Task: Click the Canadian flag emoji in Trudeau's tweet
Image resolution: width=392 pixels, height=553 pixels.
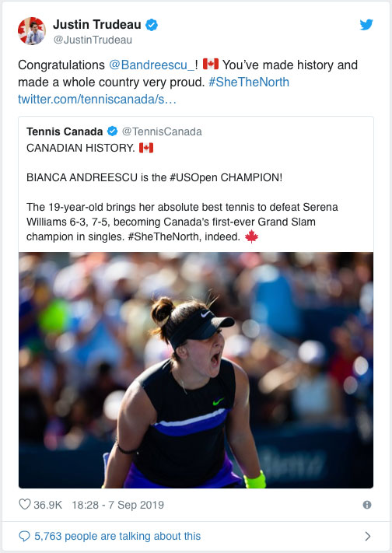Action: click(211, 65)
